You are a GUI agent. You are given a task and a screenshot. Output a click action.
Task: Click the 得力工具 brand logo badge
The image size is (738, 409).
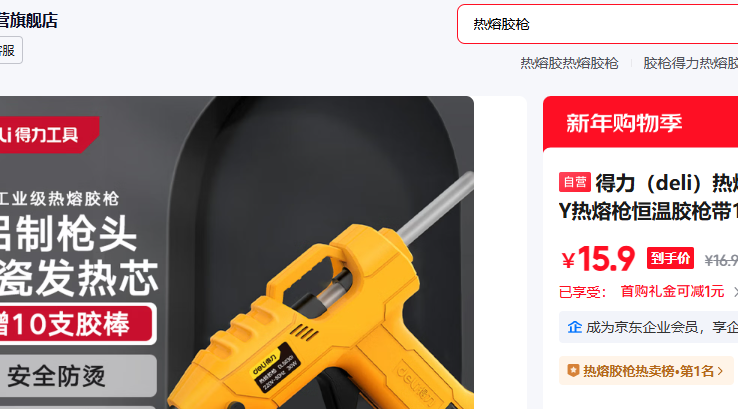[47, 135]
